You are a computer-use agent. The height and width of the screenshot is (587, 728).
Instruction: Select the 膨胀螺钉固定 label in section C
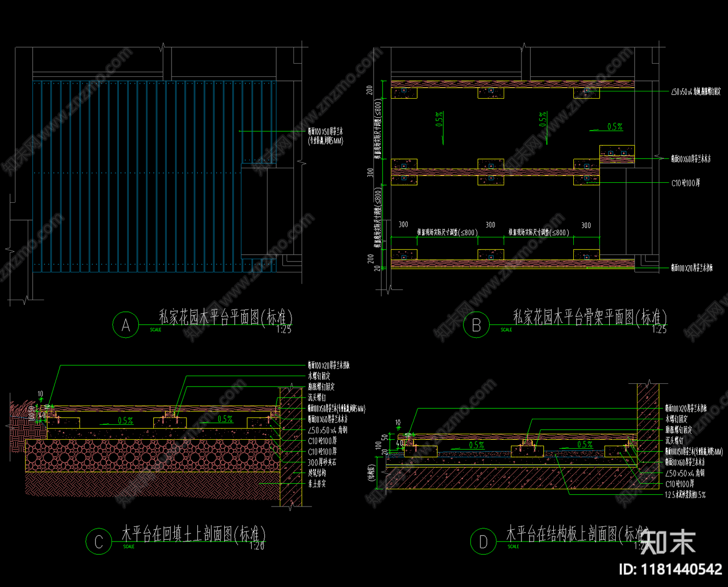click(322, 386)
